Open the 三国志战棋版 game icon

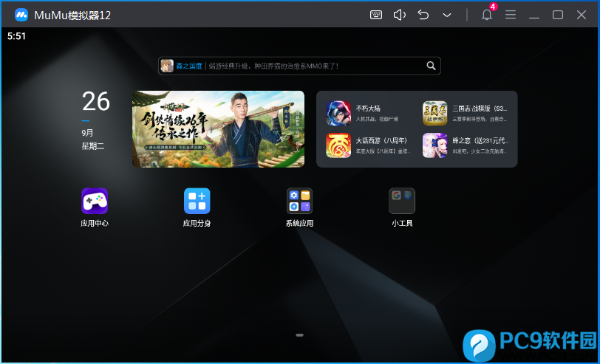coord(434,113)
